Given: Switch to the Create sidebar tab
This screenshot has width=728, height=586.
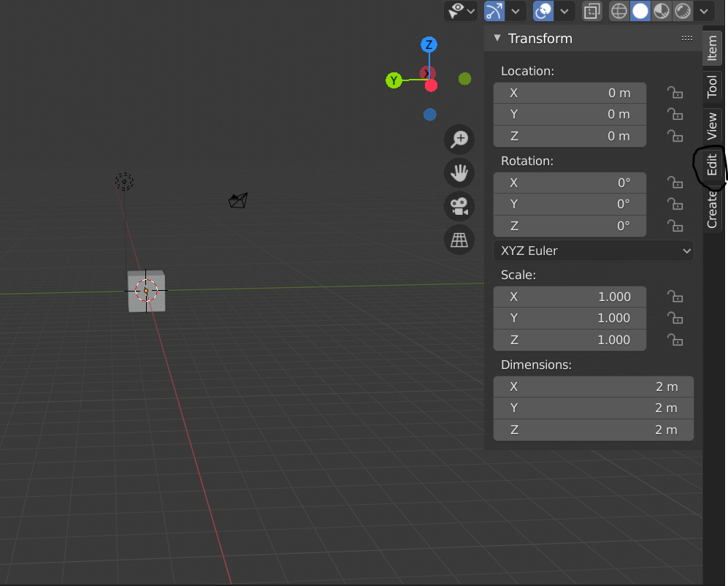Looking at the screenshot, I should pyautogui.click(x=712, y=210).
